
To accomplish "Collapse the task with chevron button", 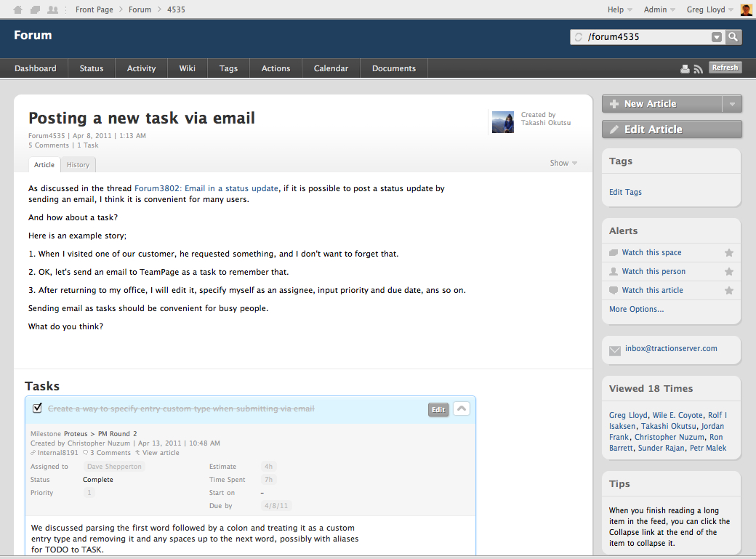I will [462, 409].
